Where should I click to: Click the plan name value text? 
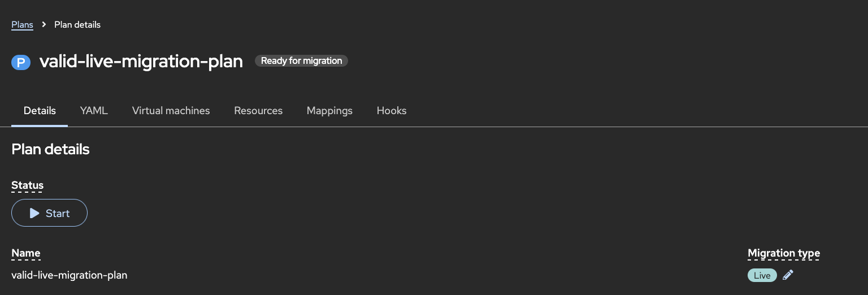click(69, 275)
